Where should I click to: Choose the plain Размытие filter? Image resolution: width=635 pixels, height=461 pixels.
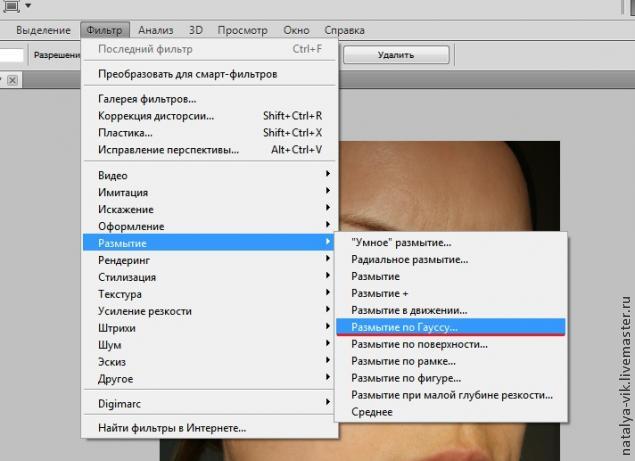[451, 277]
